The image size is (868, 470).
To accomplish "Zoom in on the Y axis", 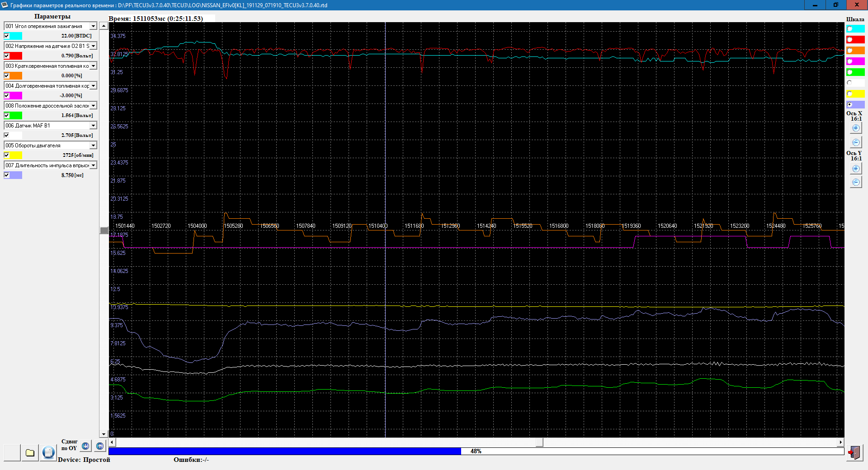I will coord(856,169).
